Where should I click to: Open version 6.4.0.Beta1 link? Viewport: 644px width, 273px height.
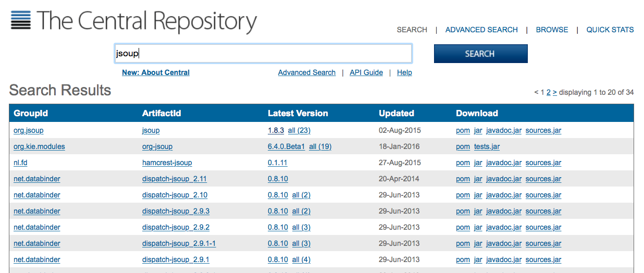click(x=286, y=146)
